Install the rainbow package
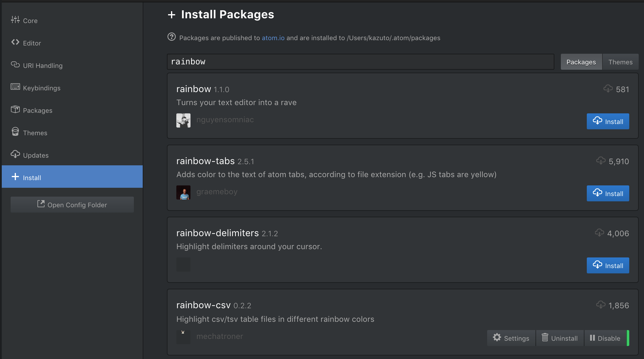 pyautogui.click(x=608, y=121)
